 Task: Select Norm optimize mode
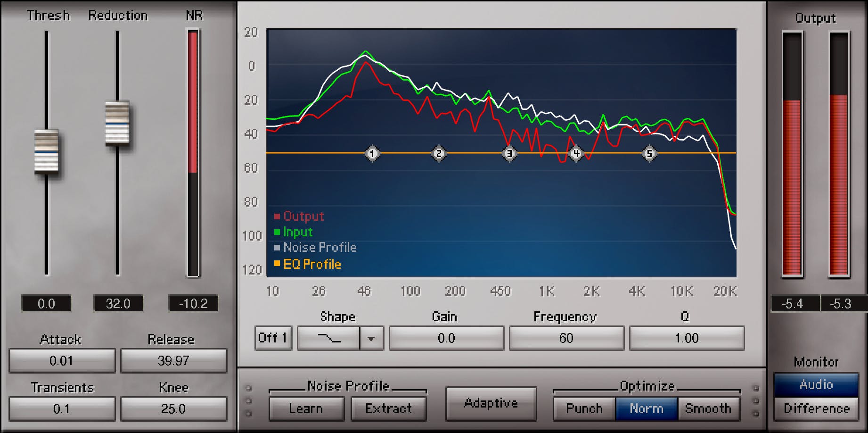(x=647, y=408)
